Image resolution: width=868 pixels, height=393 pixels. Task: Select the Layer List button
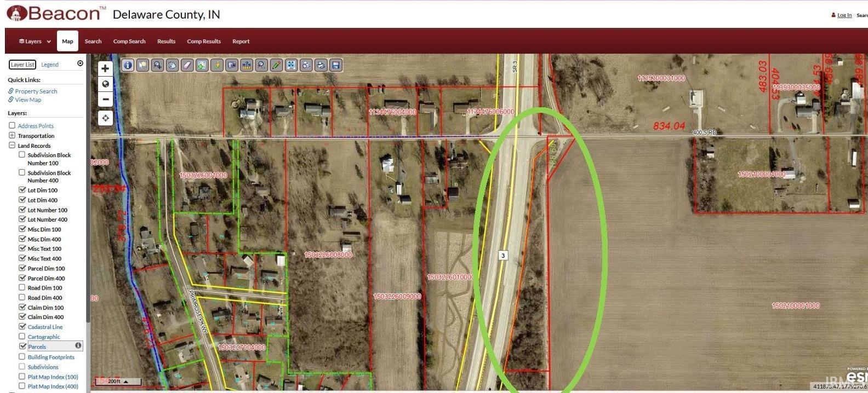[22, 65]
